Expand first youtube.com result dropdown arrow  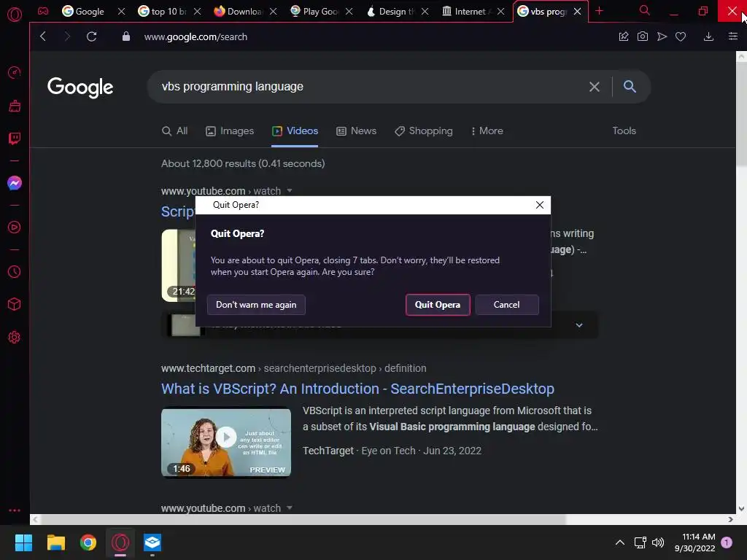pos(289,191)
